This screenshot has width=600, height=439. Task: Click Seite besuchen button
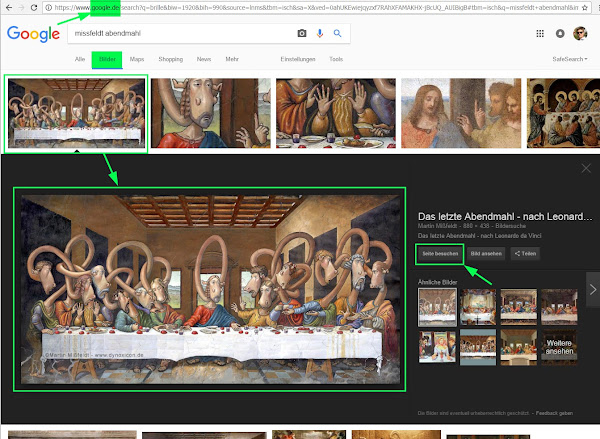pyautogui.click(x=440, y=254)
